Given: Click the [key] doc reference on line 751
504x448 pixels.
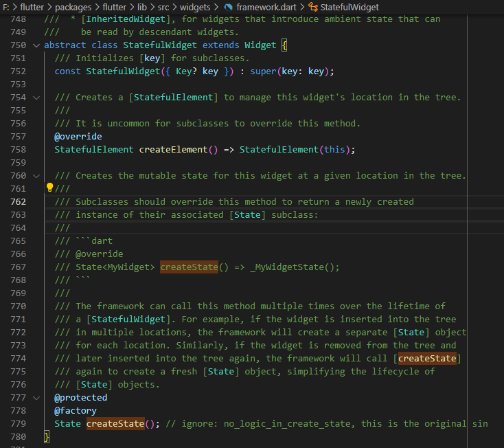Looking at the screenshot, I should pos(152,58).
